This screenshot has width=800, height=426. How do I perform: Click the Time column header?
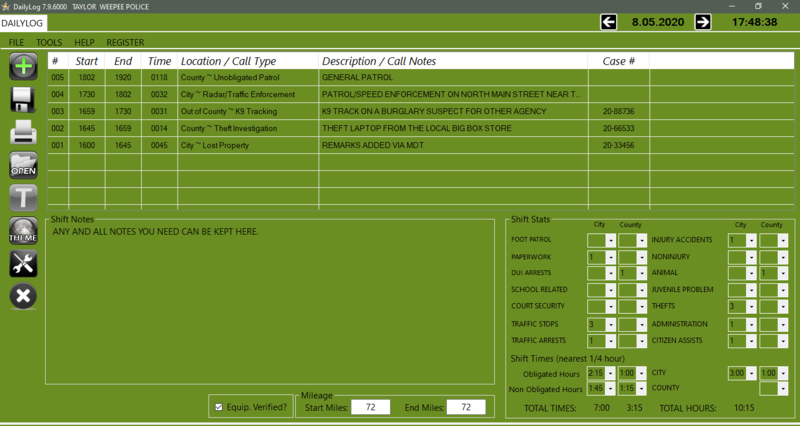click(159, 61)
